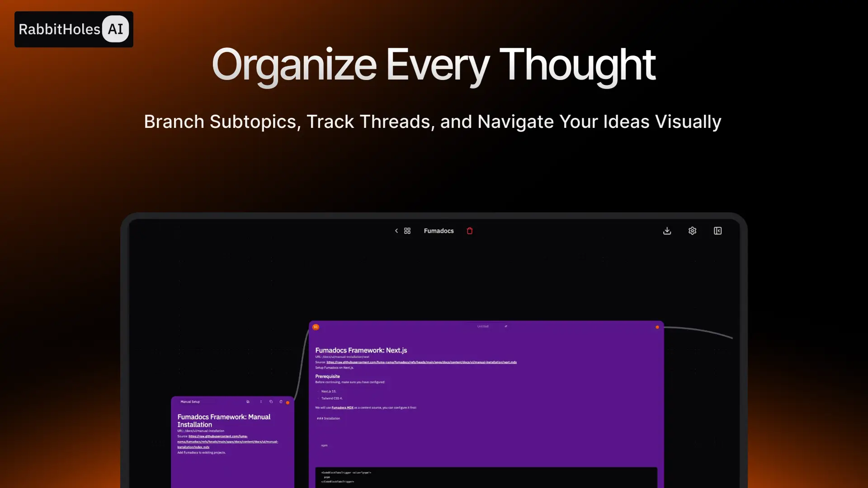868x488 pixels.
Task: Select the Manual Setup card header tab
Action: (190, 402)
